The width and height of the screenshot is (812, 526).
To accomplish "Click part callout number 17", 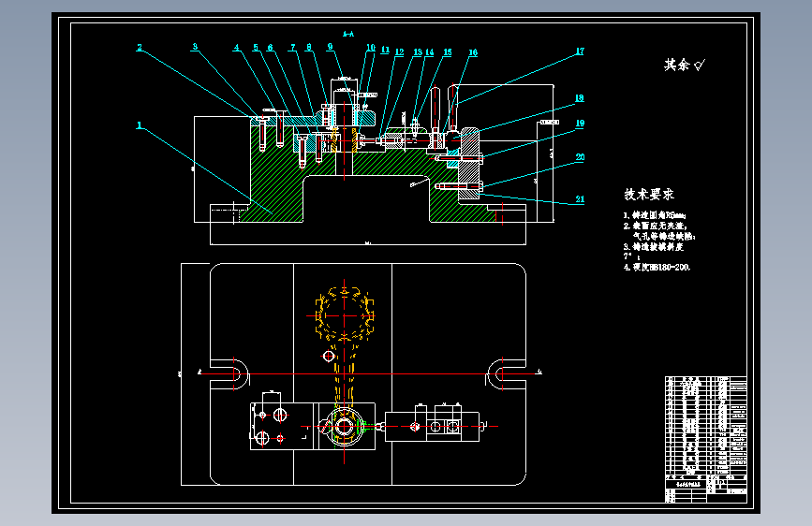I will point(580,51).
